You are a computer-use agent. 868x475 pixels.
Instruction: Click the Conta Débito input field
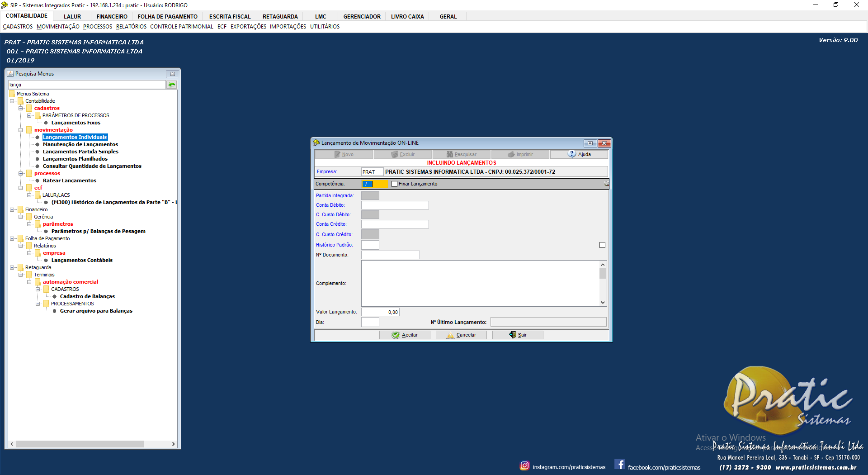(395, 205)
